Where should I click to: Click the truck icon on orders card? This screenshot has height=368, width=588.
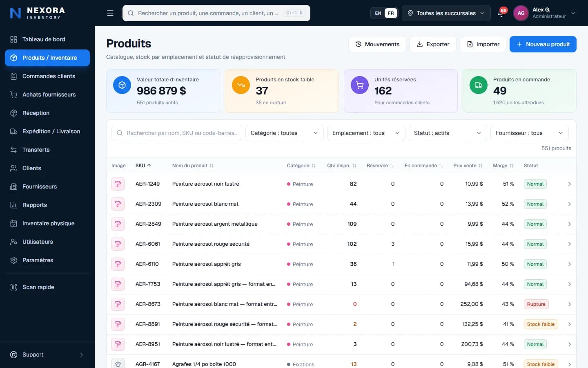tap(478, 85)
